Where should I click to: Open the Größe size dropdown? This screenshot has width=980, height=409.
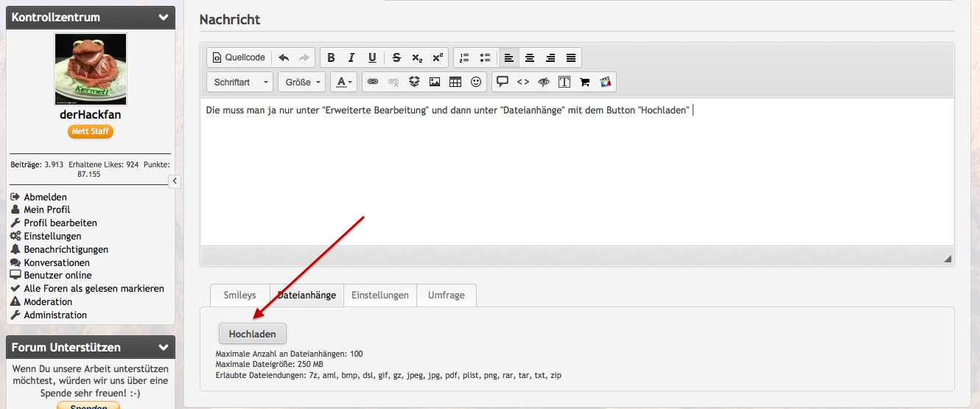302,82
